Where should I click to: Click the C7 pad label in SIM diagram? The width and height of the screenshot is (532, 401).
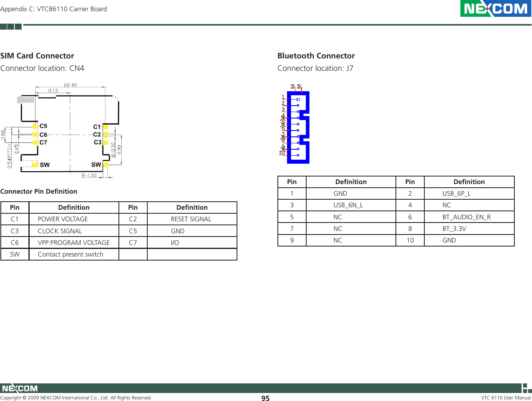43,142
